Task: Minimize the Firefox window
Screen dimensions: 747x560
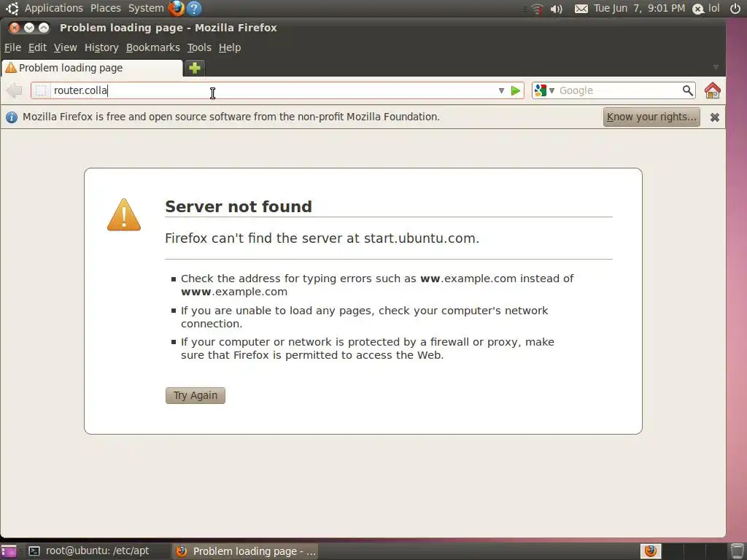Action: pyautogui.click(x=29, y=28)
